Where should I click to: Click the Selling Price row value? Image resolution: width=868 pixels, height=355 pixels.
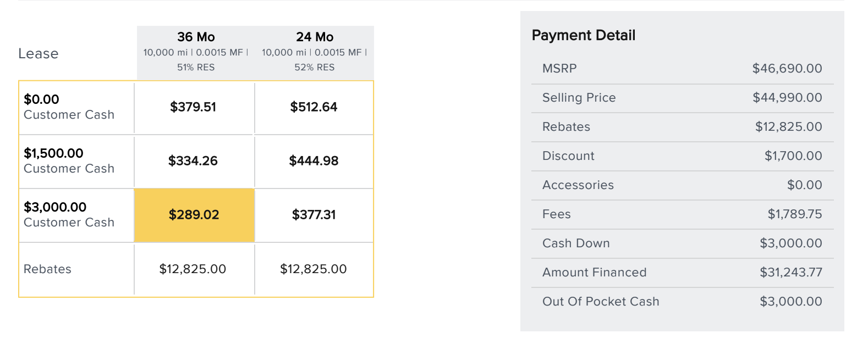787,98
